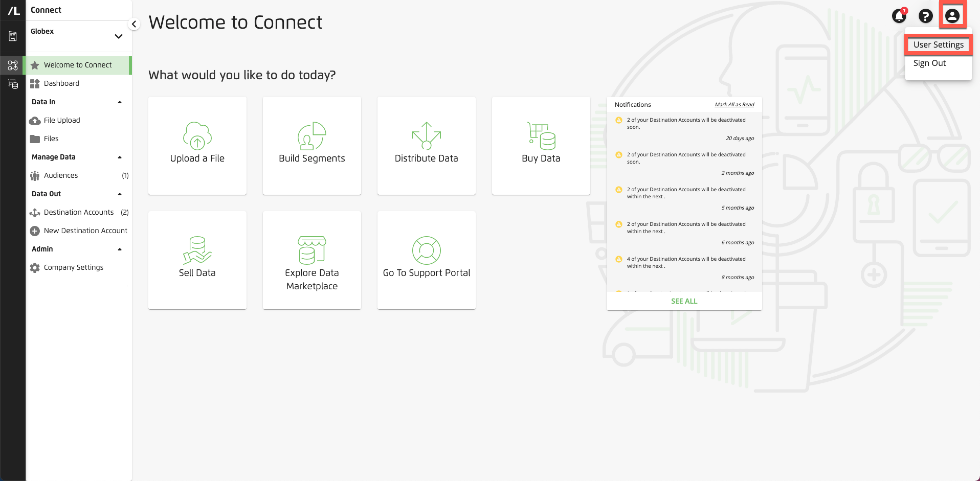
Task: Click the Audiences people icon
Action: point(35,176)
